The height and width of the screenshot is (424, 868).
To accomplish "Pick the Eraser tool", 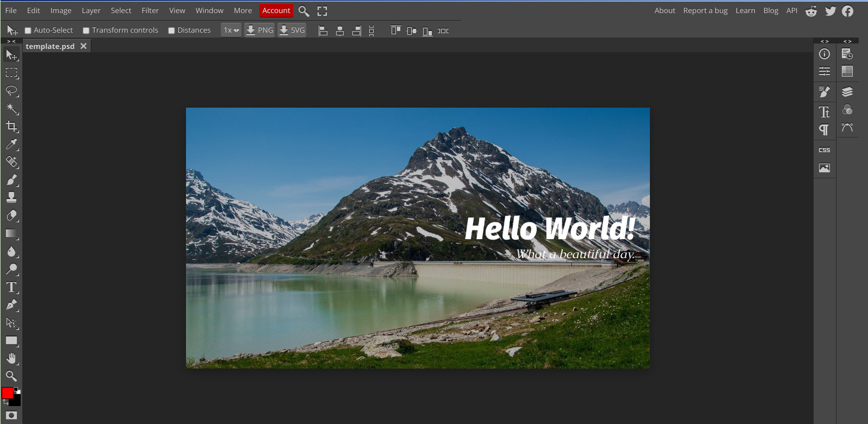I will point(11,216).
